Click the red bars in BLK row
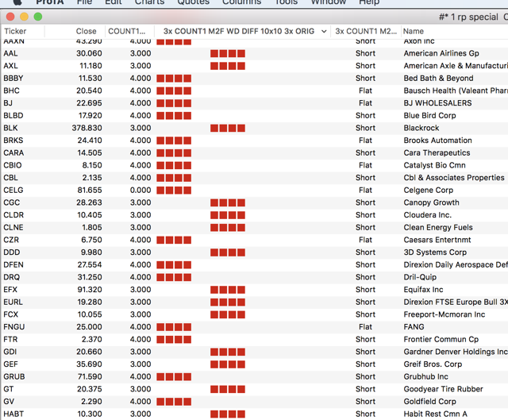 228,128
